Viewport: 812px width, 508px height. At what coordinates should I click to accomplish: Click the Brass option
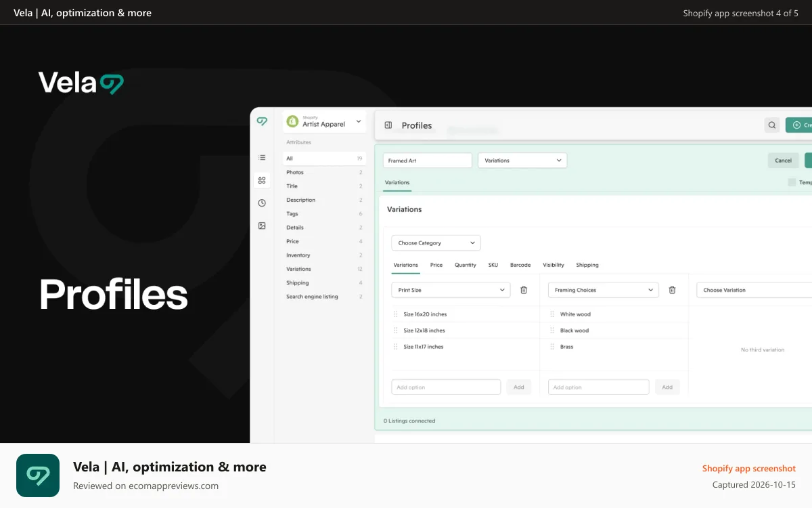[566, 347]
